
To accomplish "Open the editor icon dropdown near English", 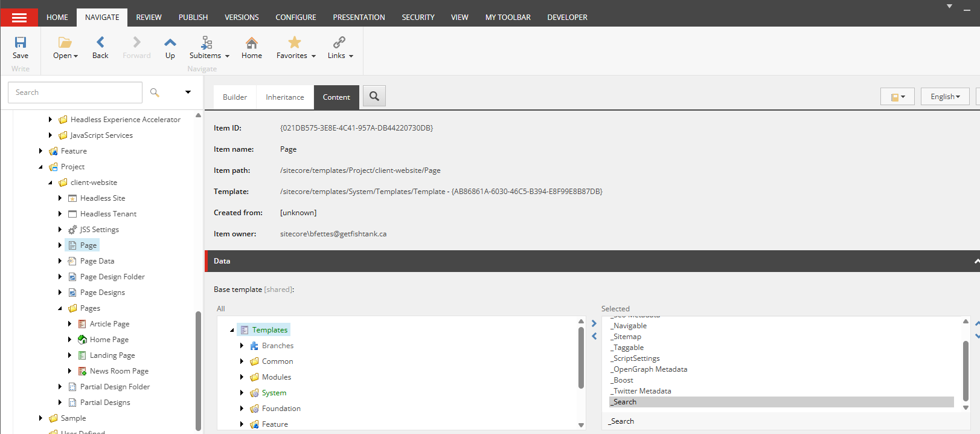I will (898, 97).
